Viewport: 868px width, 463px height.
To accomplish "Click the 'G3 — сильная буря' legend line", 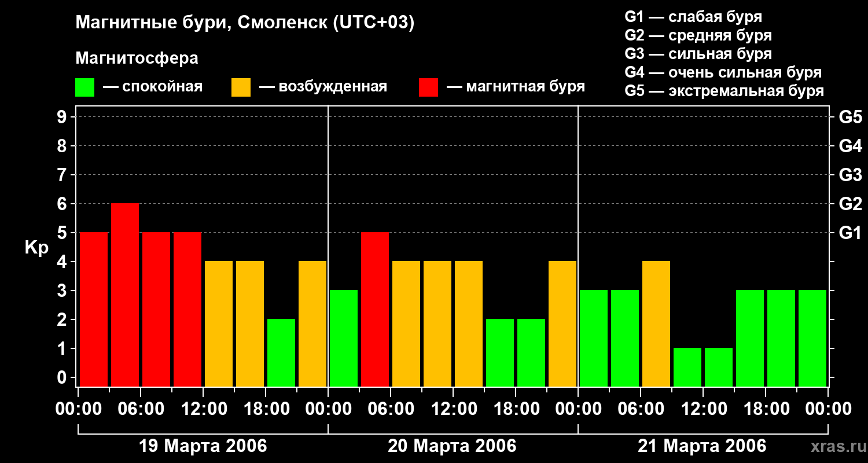I will tap(698, 54).
